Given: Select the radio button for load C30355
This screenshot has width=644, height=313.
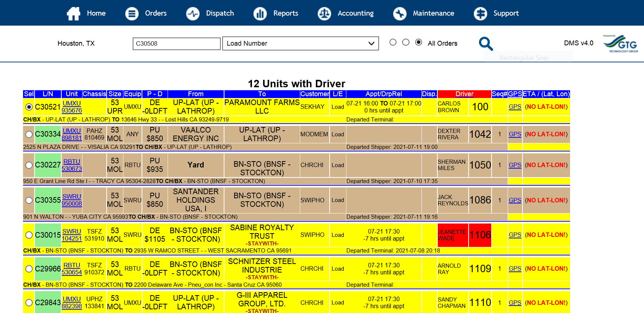Looking at the screenshot, I should pos(29,200).
